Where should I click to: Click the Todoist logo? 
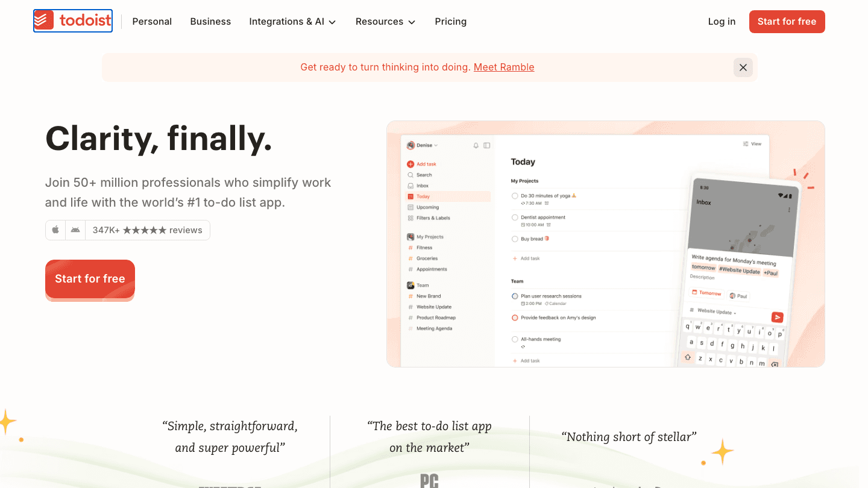coord(73,21)
